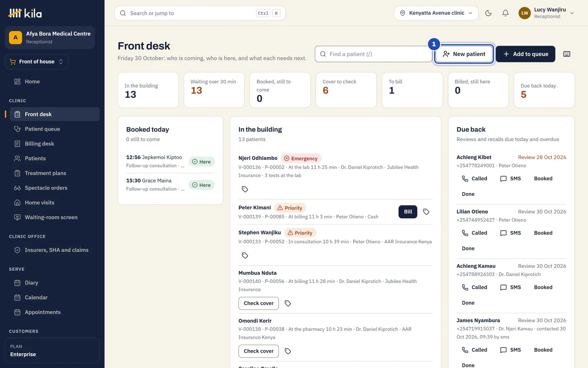Open Billing desk in the sidebar
The width and height of the screenshot is (588, 368).
pos(55,144)
